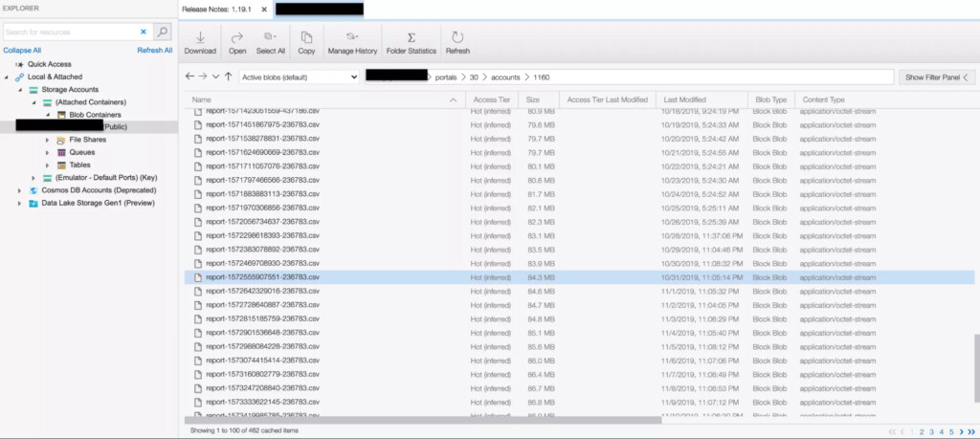The image size is (980, 439).
Task: Go to page 2 of results
Action: (922, 431)
